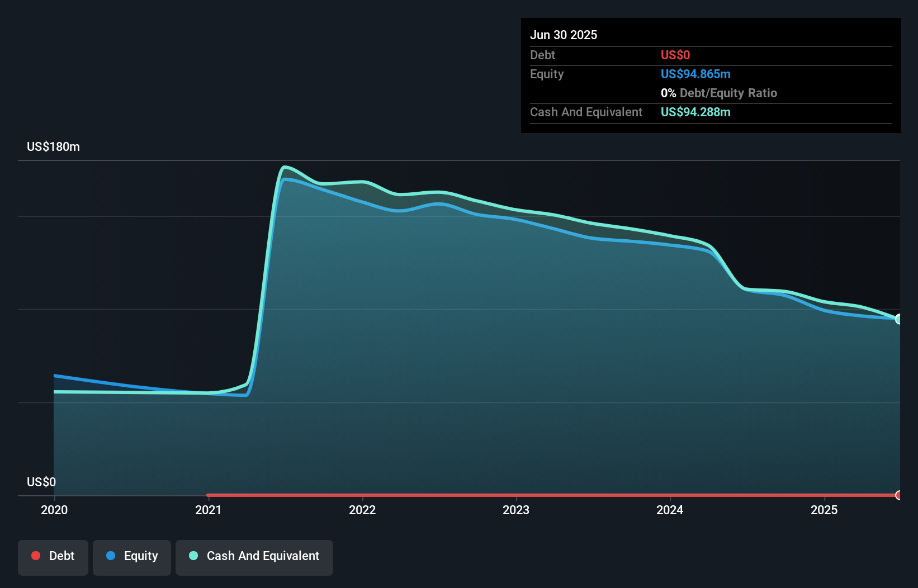Screen dimensions: 918x588
Task: Click the 2020 x-axis label
Action: 54,510
